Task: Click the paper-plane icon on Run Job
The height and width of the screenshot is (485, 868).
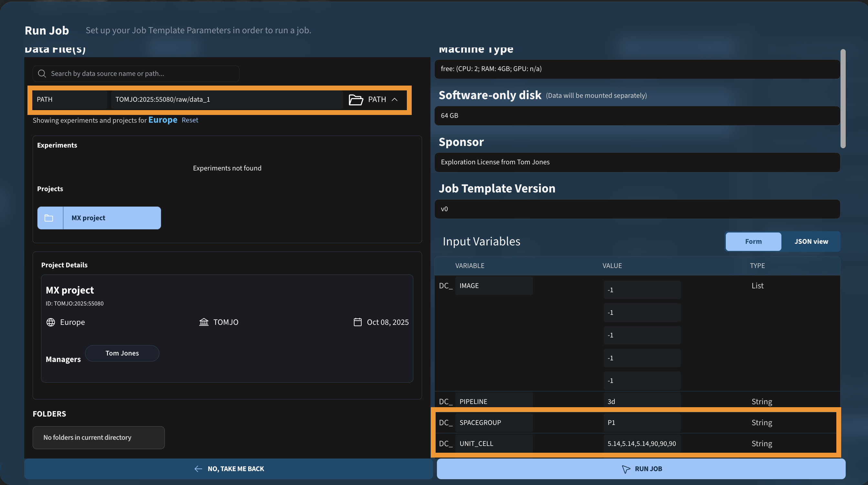Action: [626, 469]
